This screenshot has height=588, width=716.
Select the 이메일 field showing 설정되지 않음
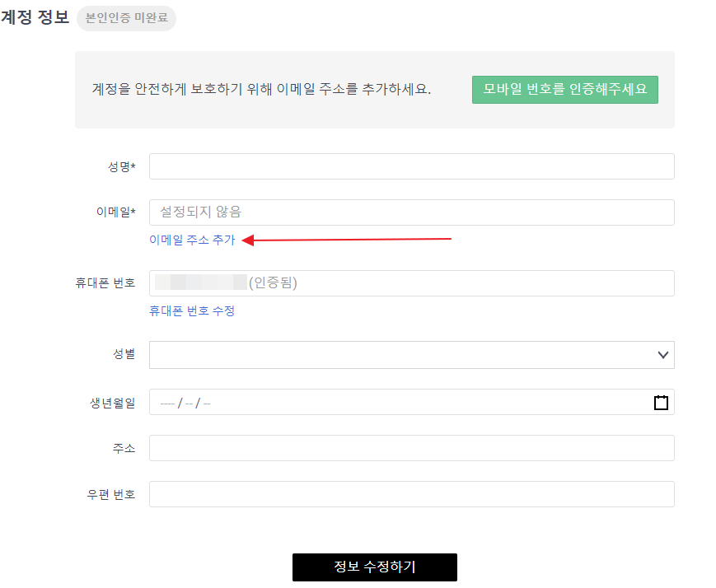coord(412,212)
